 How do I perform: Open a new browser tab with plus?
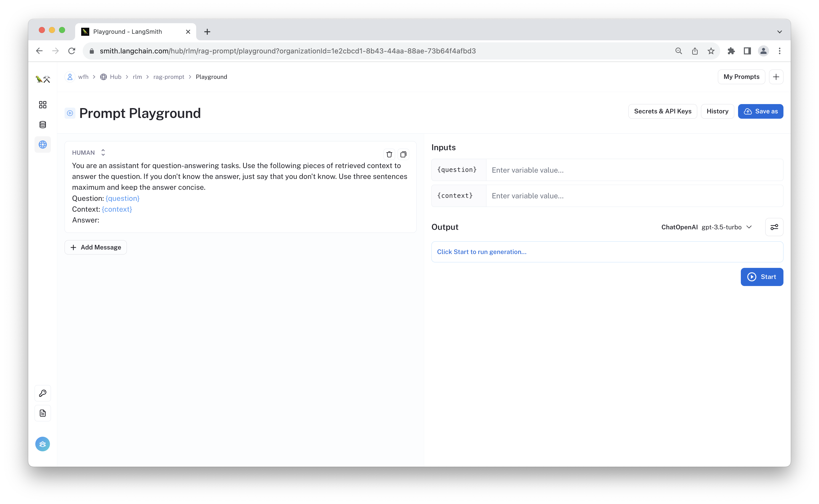(x=207, y=32)
